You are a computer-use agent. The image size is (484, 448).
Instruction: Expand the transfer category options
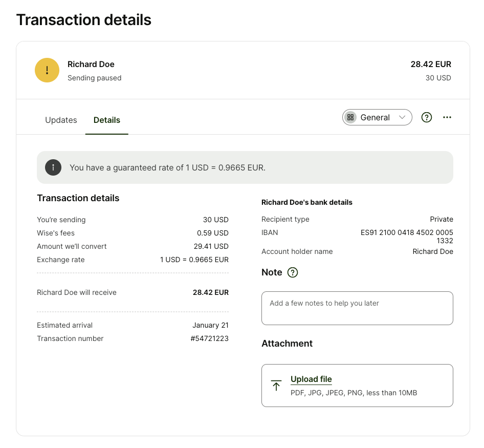(x=377, y=117)
